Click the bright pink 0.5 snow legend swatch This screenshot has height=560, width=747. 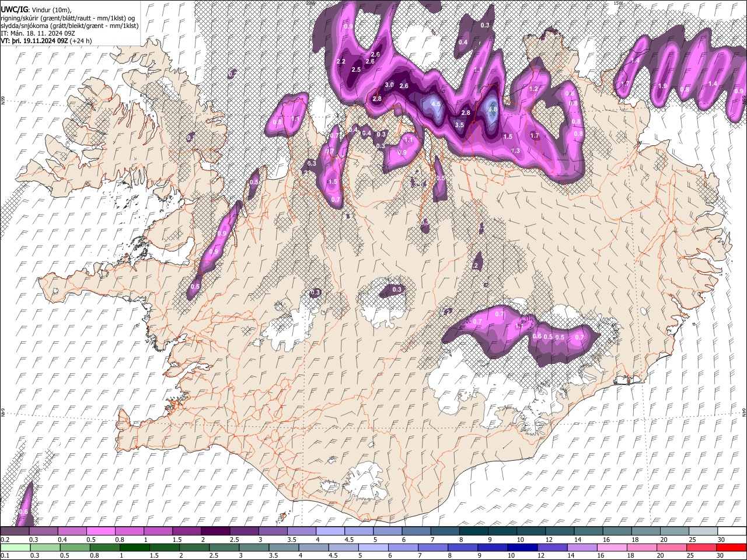100,531
